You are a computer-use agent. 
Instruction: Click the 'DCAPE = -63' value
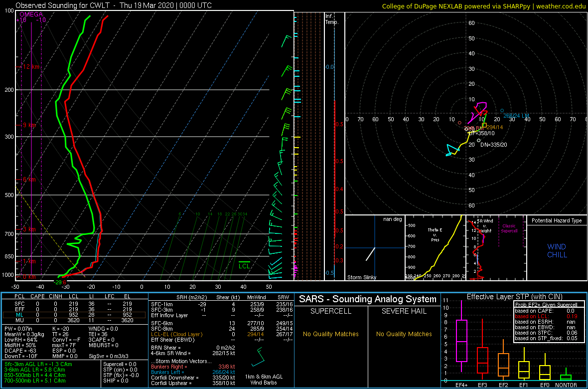tap(20, 350)
